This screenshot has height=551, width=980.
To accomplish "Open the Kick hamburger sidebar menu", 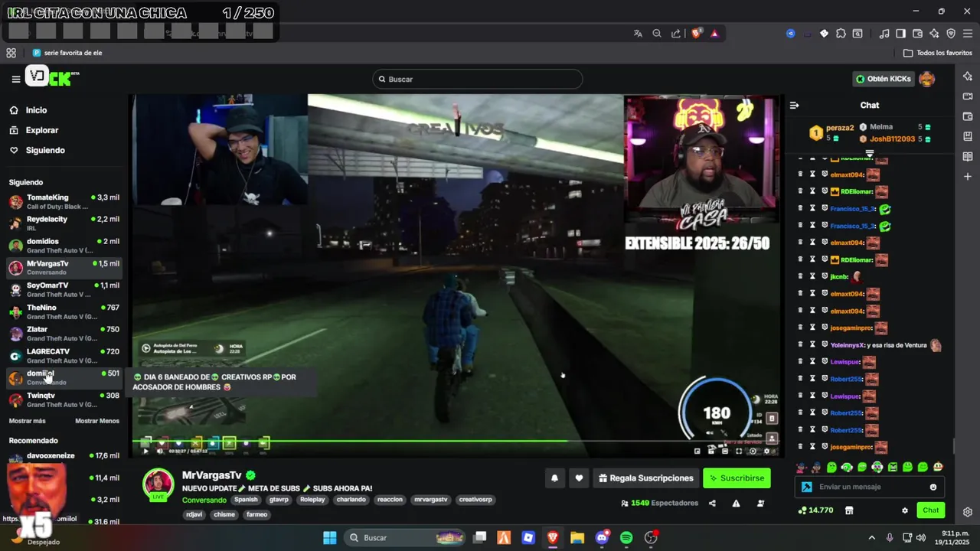I will coord(15,79).
